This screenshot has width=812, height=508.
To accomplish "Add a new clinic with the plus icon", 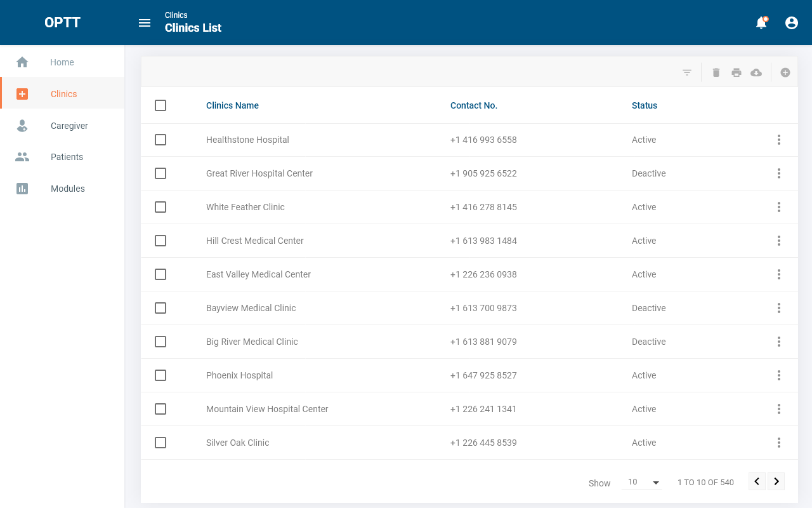I will point(785,72).
